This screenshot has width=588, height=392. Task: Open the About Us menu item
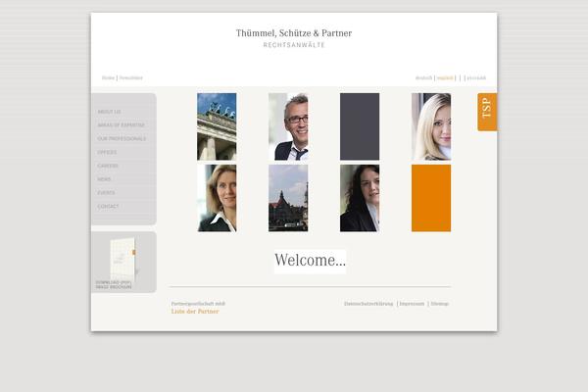pyautogui.click(x=109, y=112)
